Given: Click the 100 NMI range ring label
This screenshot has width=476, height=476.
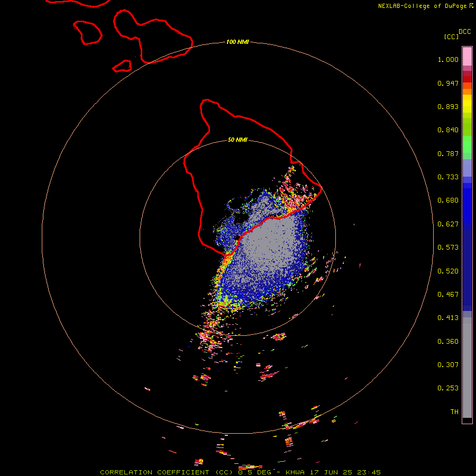Looking at the screenshot, I should (x=237, y=42).
